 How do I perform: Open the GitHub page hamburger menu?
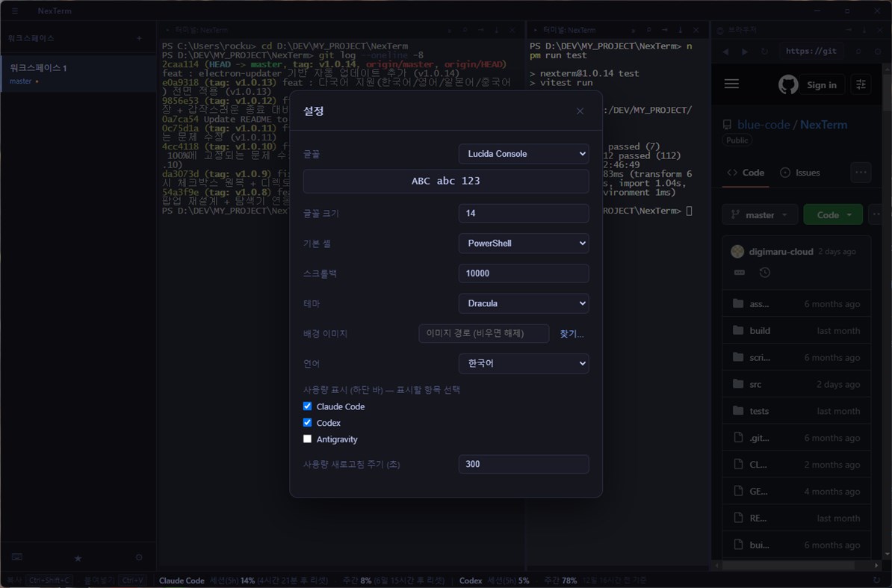(x=731, y=84)
